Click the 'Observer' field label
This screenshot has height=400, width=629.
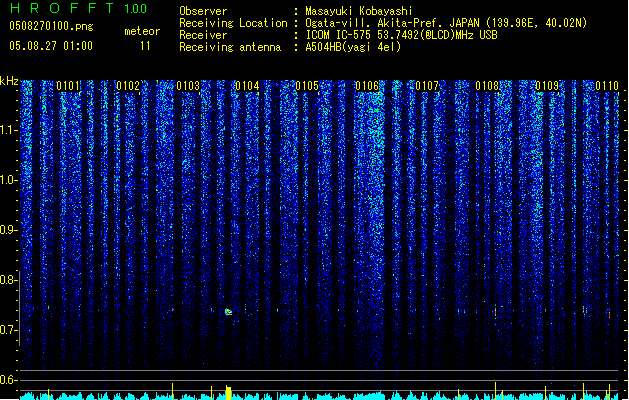tap(203, 11)
